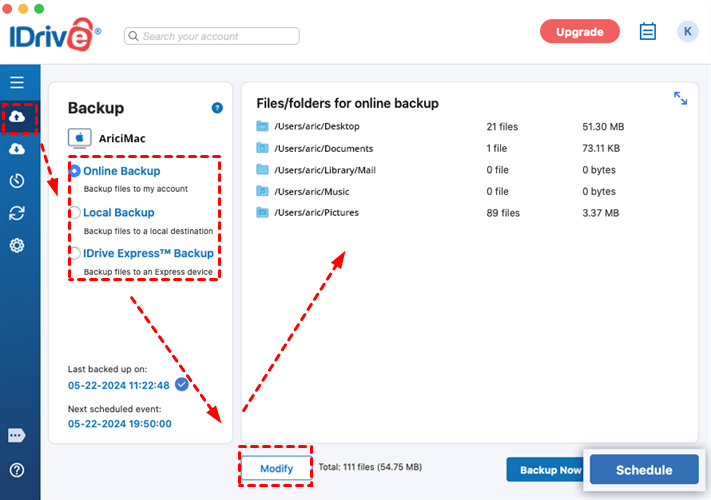Open the K user profile avatar
Screen dimensions: 711x500
[x=687, y=32]
